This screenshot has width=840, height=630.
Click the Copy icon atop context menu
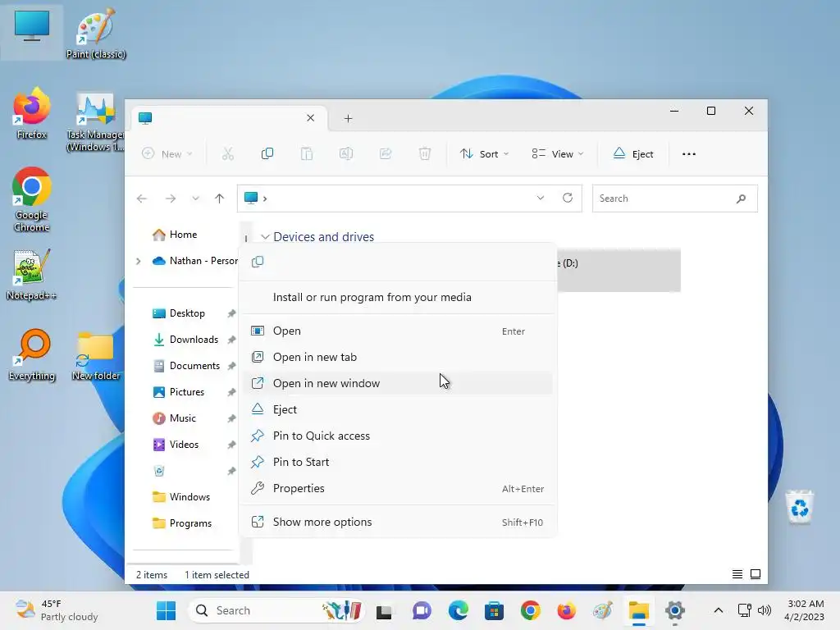[258, 262]
